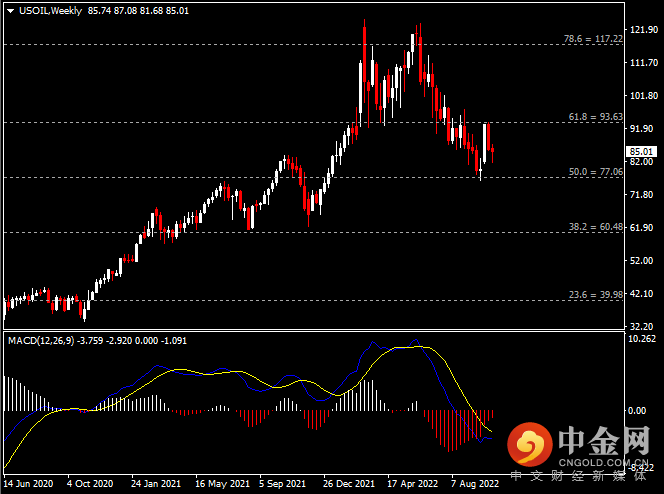Click the 121.90 price axis label
This screenshot has height=494, width=664.
click(642, 31)
